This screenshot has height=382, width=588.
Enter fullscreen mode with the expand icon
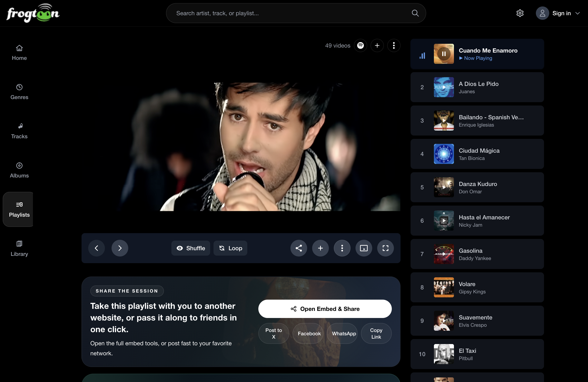(385, 248)
